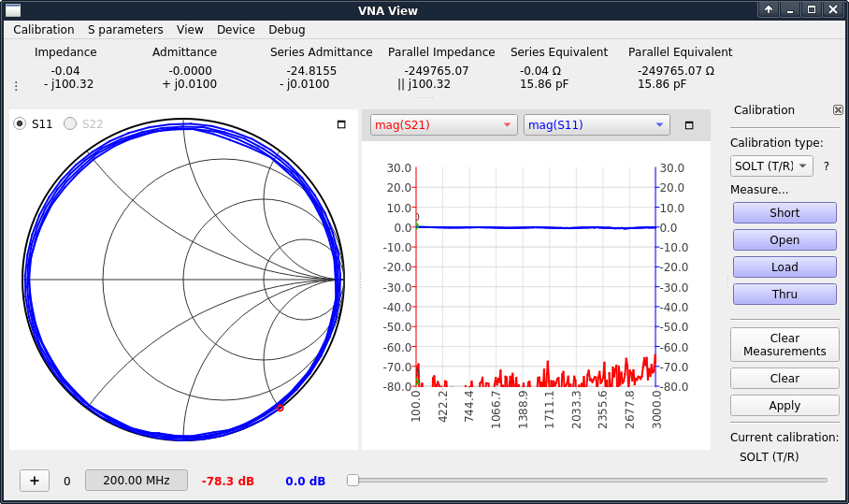Click the Clear calibration button

tap(784, 379)
